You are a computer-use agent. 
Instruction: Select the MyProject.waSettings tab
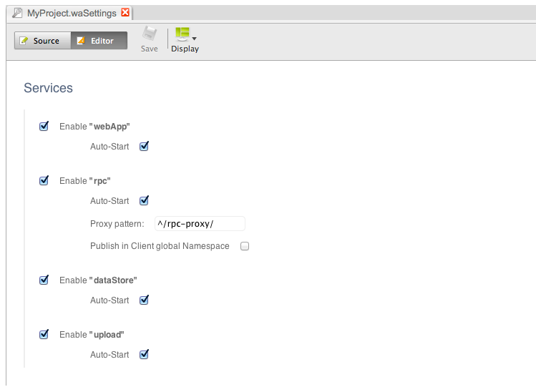point(72,13)
